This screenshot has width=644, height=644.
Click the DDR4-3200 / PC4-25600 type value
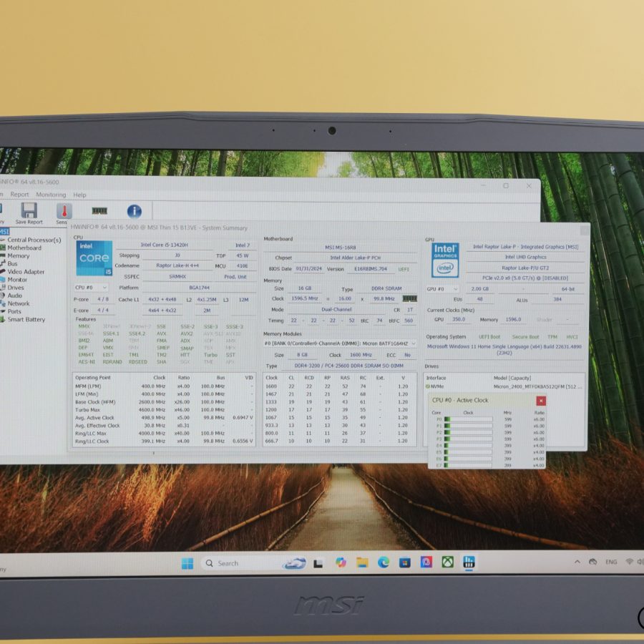tap(348, 366)
